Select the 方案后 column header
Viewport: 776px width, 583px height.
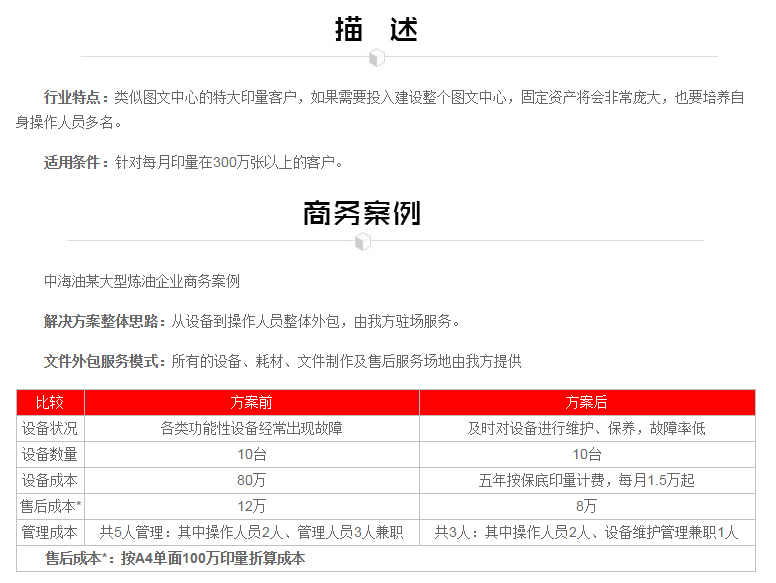click(586, 402)
